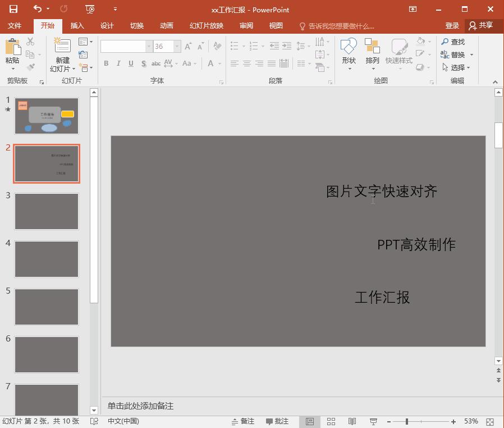Screen dimensions: 504x428
Task: Start slideshow from status bar icon
Action: tap(373, 421)
